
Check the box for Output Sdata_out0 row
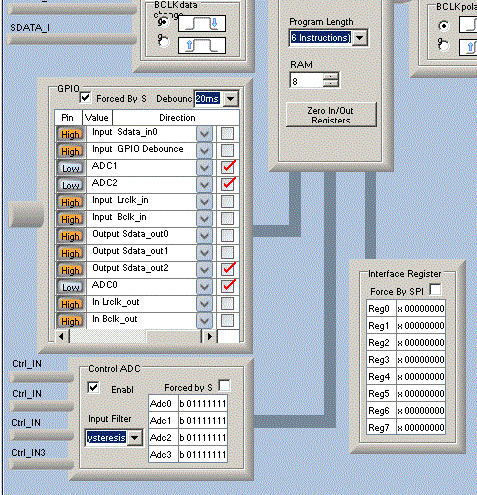[x=227, y=236]
